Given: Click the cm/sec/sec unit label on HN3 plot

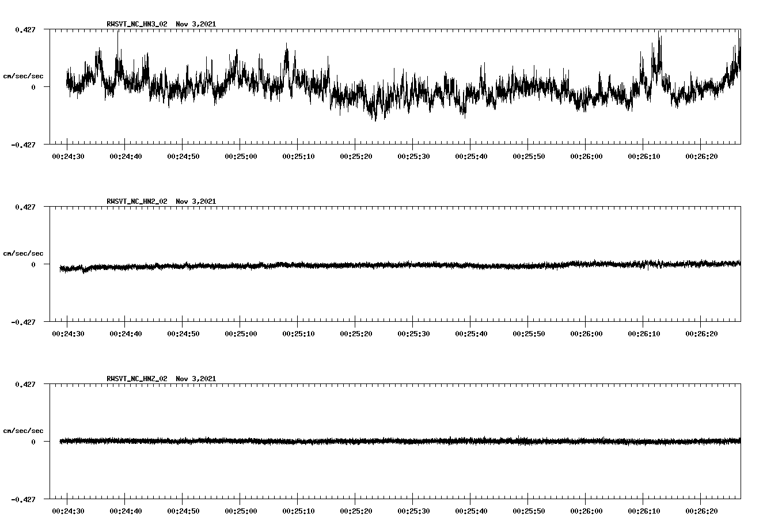Looking at the screenshot, I should 23,76.
